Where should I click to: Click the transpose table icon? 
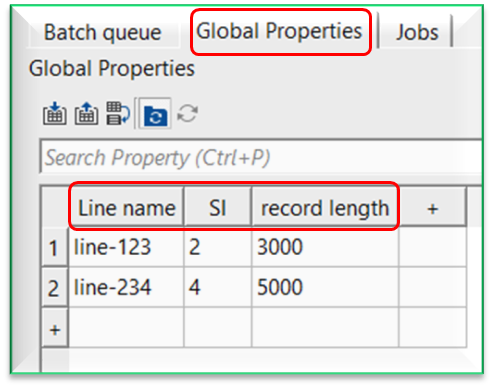(x=118, y=113)
